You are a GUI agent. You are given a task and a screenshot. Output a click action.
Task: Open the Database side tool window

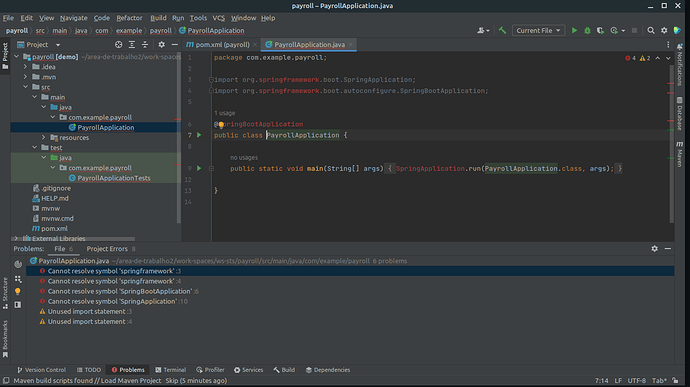(680, 113)
